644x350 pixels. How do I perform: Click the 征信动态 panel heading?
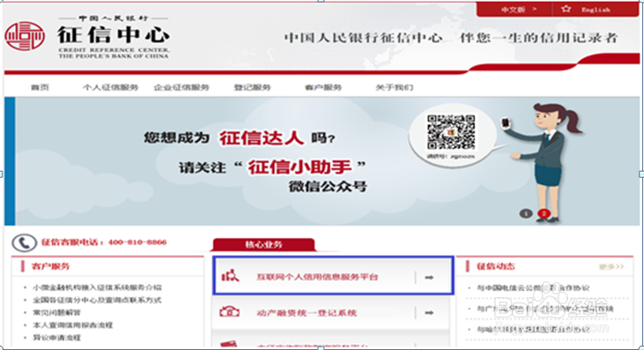pos(496,266)
